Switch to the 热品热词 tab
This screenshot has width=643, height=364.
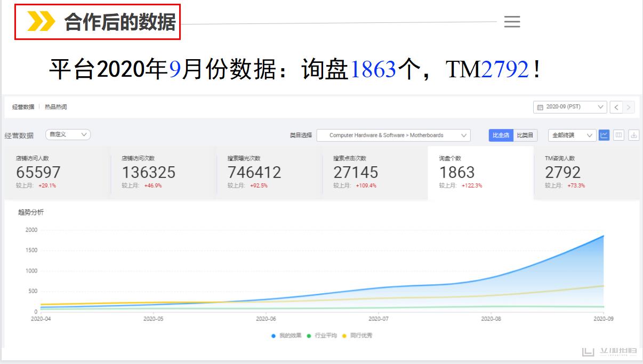pyautogui.click(x=56, y=107)
